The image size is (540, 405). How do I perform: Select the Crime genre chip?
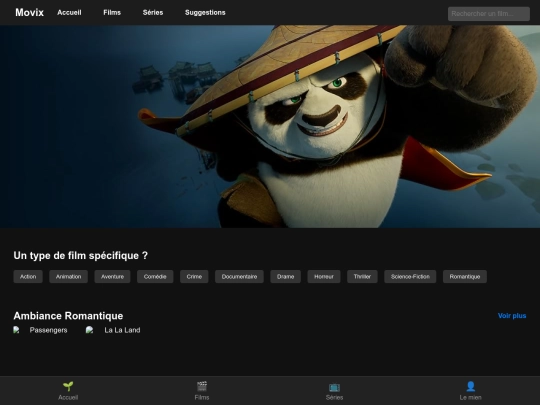pos(194,277)
